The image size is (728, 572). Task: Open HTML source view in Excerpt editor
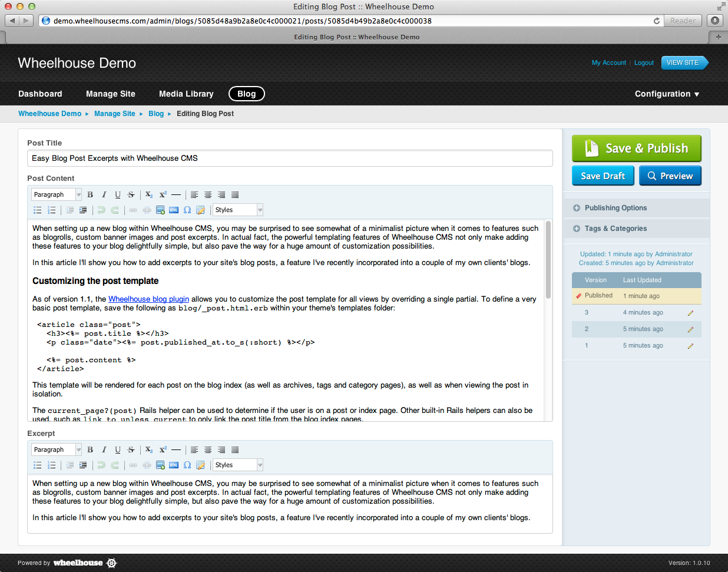(x=174, y=465)
